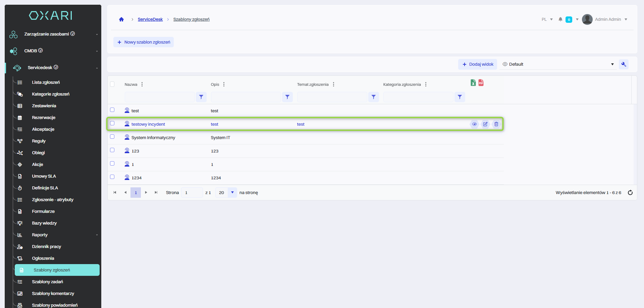Open the view settings wrench icon
The image size is (644, 308).
click(x=624, y=64)
